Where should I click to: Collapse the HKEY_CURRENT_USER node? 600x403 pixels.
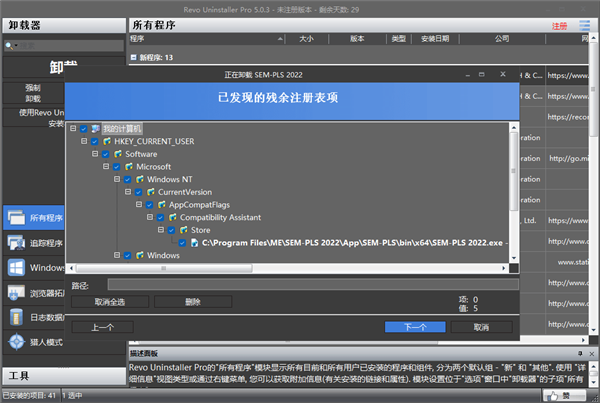click(x=84, y=141)
